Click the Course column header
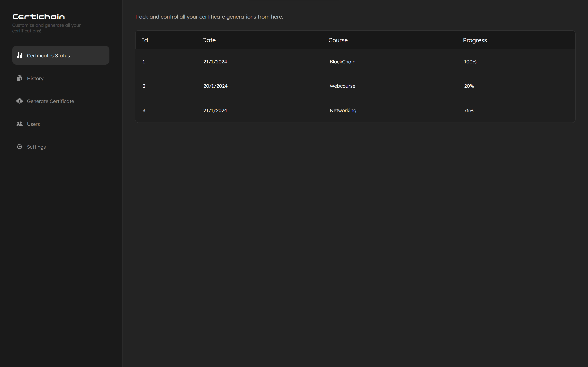This screenshot has width=588, height=367. click(338, 40)
